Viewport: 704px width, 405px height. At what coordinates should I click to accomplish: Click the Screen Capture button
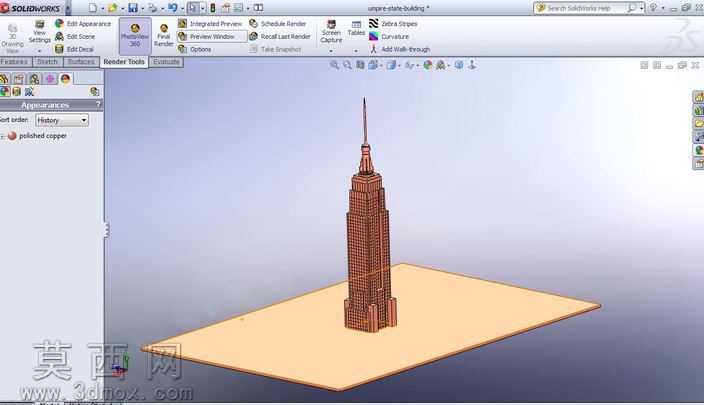[331, 32]
